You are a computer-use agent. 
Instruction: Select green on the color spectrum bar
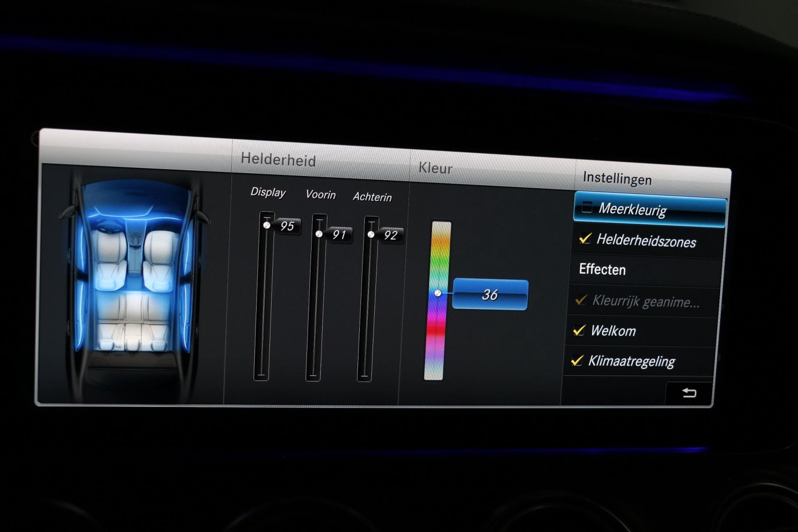click(440, 262)
